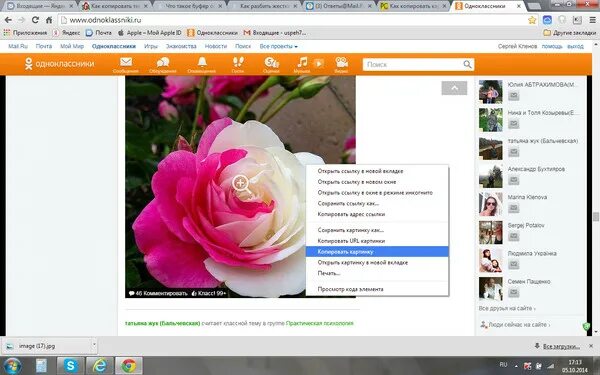
Task: Select 'Копировать адрес ссылки'
Action: click(x=377, y=214)
